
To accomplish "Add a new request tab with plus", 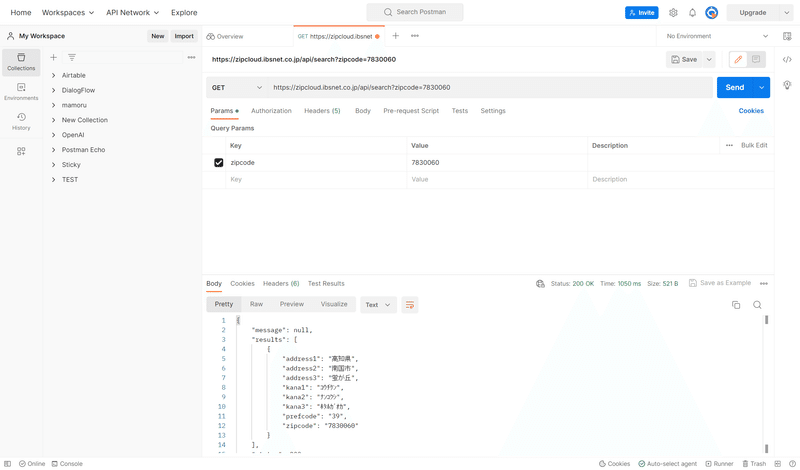I will pos(395,36).
